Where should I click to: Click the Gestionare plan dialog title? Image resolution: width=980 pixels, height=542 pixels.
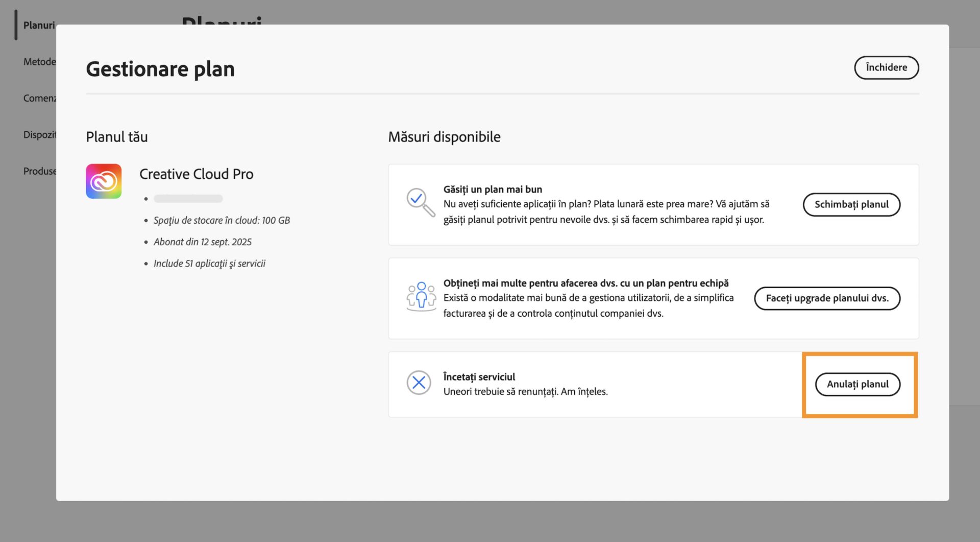(x=160, y=69)
